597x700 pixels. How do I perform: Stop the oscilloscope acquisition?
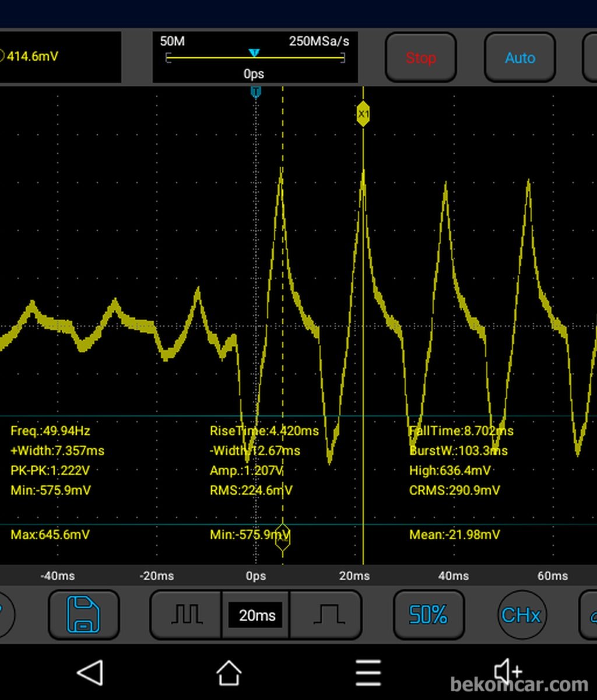[421, 58]
